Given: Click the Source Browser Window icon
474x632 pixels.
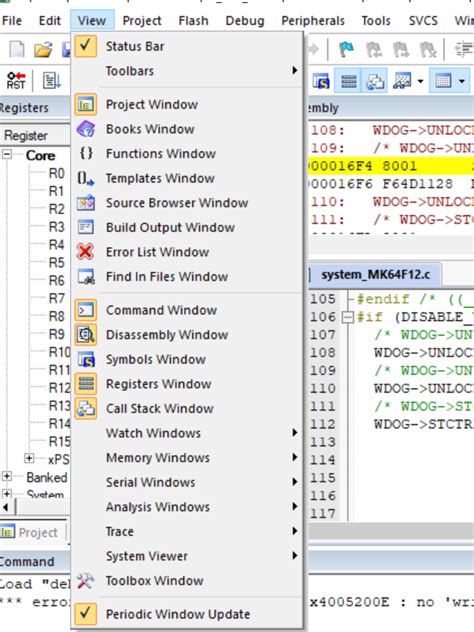Looking at the screenshot, I should [86, 203].
